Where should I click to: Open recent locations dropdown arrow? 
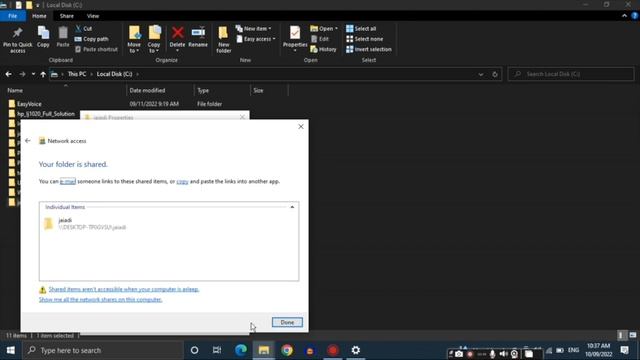(x=33, y=74)
